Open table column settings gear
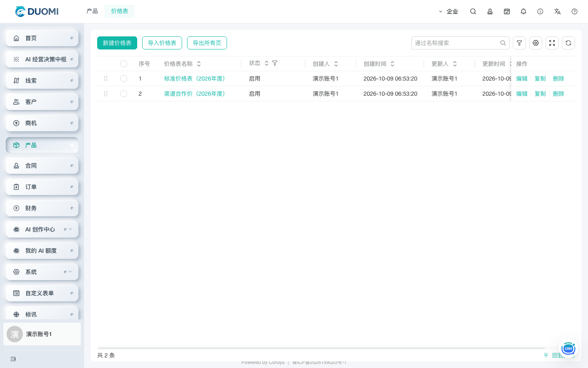 tap(536, 43)
